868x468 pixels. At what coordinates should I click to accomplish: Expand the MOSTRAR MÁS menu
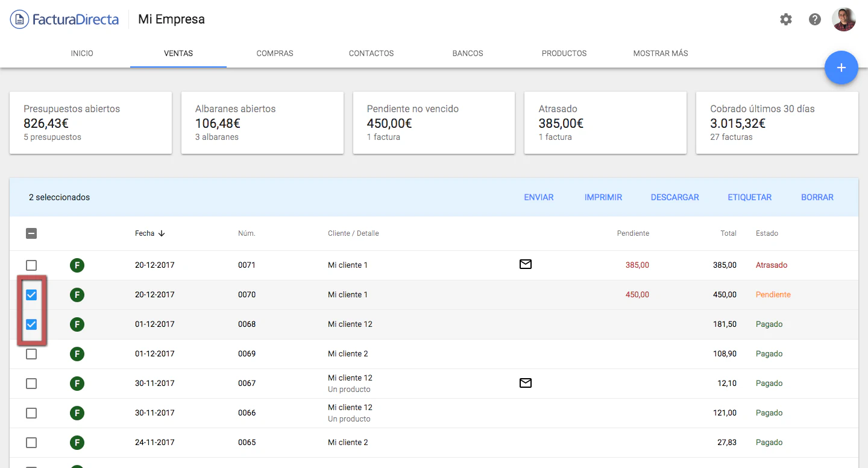click(660, 53)
